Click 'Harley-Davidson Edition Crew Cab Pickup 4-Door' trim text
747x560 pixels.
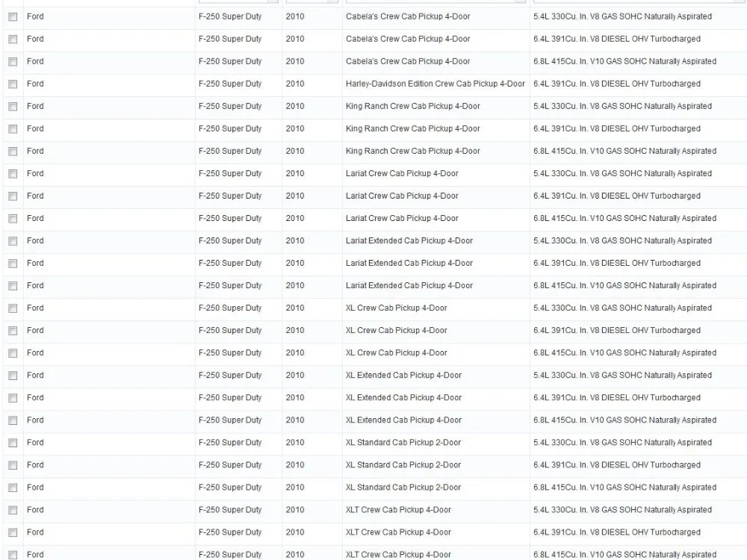[x=436, y=84]
